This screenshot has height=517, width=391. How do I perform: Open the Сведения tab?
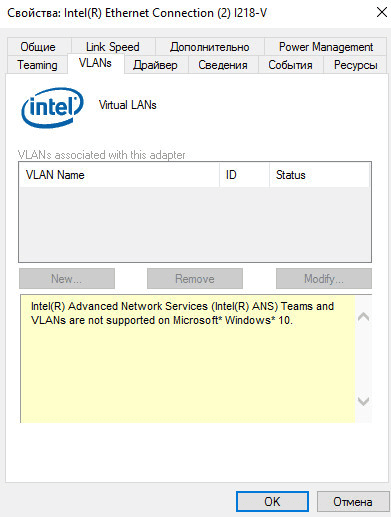click(x=223, y=65)
